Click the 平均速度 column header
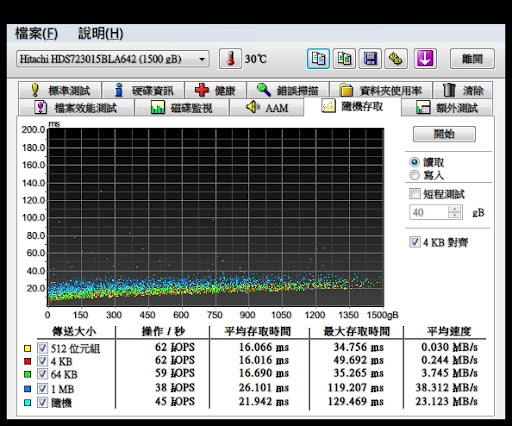Image resolution: width=512 pixels, height=426 pixels. pyautogui.click(x=449, y=331)
